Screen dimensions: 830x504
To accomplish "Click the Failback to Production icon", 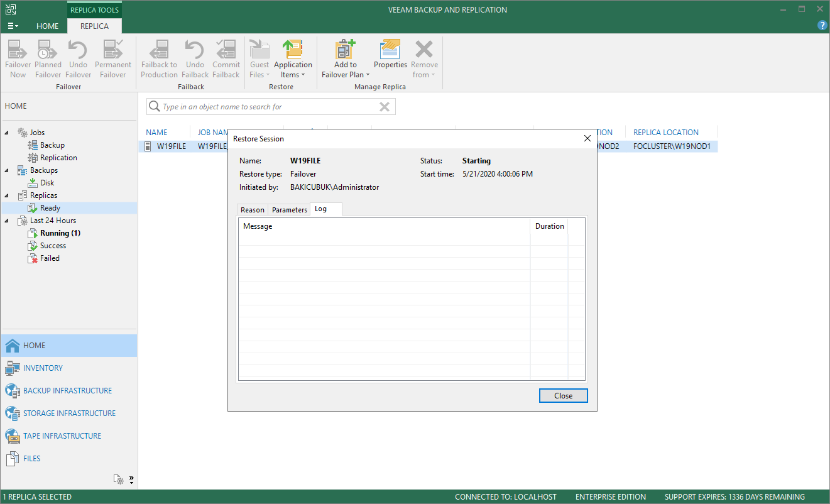I will [x=159, y=59].
